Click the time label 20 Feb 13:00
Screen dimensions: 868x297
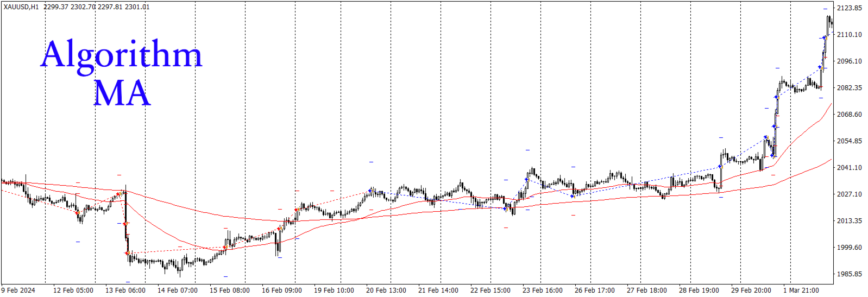pos(386,290)
